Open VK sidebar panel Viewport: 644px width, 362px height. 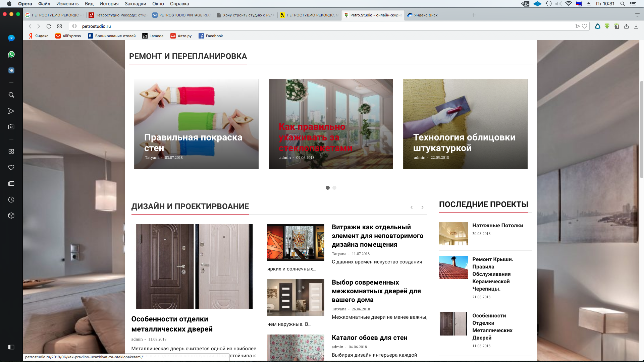[x=11, y=70]
